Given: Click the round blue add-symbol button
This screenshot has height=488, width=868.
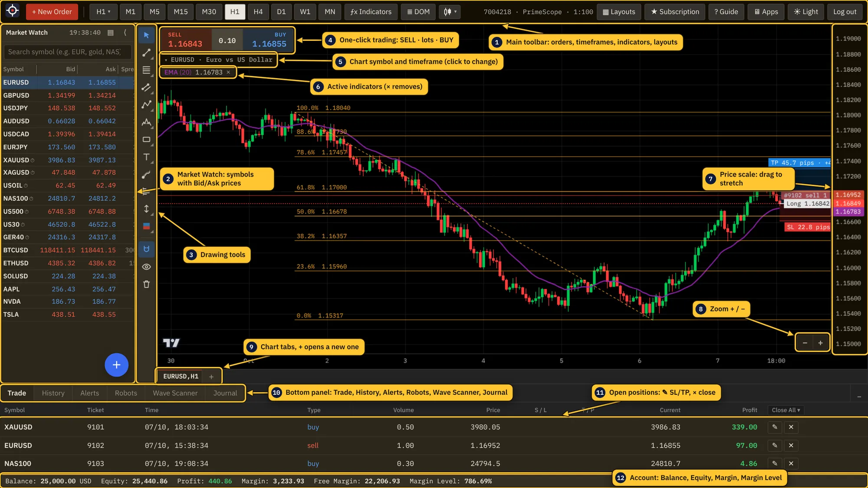Looking at the screenshot, I should coord(116,365).
